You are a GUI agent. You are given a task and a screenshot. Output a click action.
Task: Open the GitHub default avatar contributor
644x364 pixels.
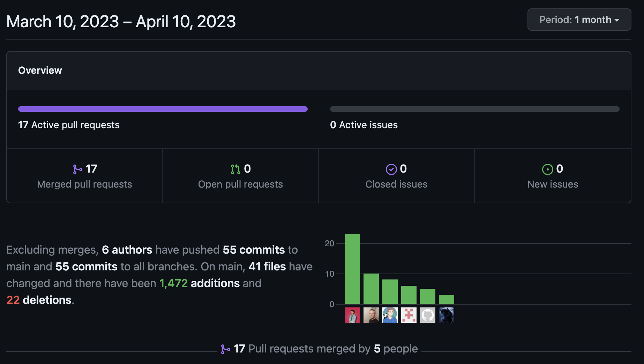pos(427,315)
